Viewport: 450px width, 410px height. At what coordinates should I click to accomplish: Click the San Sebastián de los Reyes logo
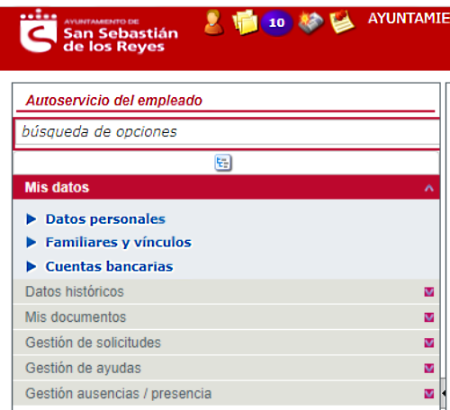click(99, 31)
